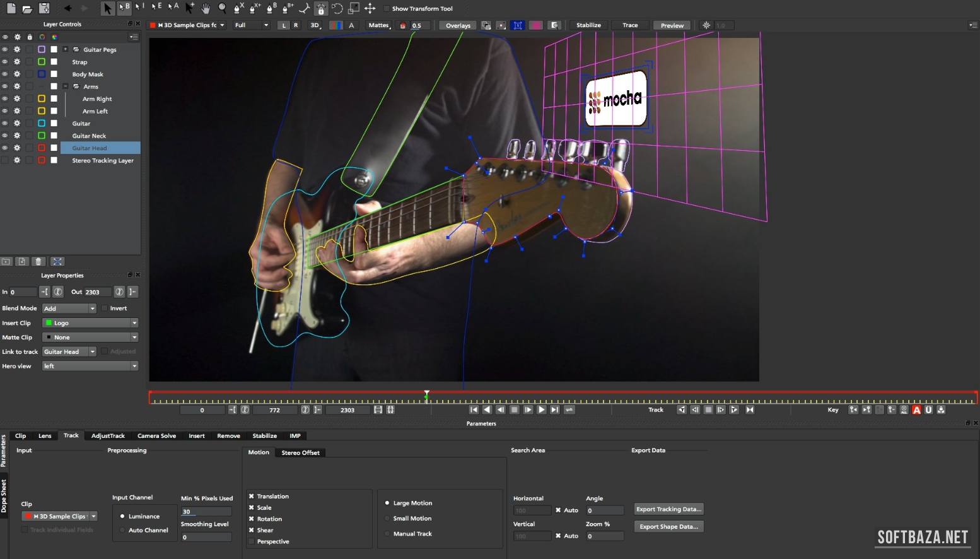This screenshot has height=559, width=980.
Task: Expand the Guitar Pegs layer group
Action: coord(66,49)
